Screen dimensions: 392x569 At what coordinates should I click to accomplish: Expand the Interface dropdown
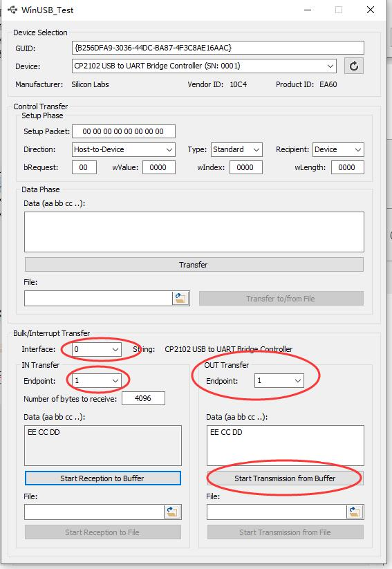97,349
